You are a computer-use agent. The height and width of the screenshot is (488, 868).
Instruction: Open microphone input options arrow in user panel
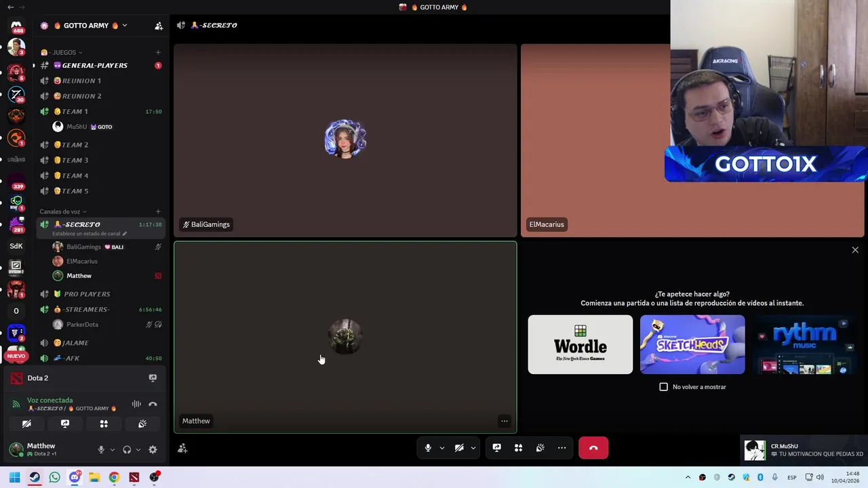coord(113,449)
